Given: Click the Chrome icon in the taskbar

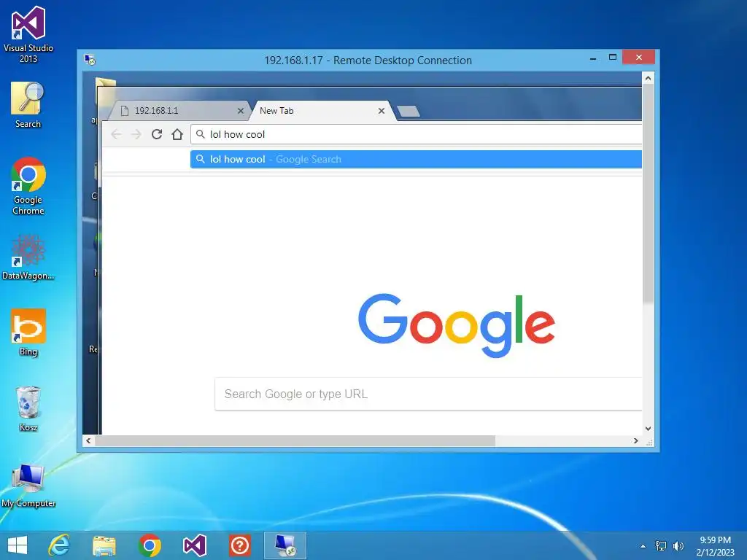Looking at the screenshot, I should tap(150, 545).
